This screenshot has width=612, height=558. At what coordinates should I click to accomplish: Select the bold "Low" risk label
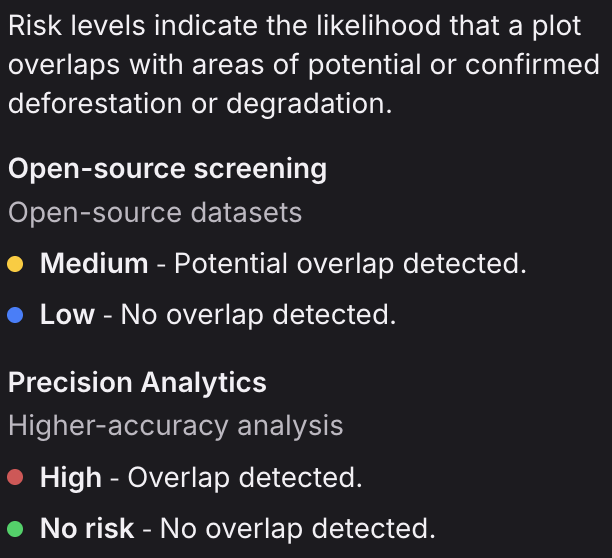click(x=67, y=315)
